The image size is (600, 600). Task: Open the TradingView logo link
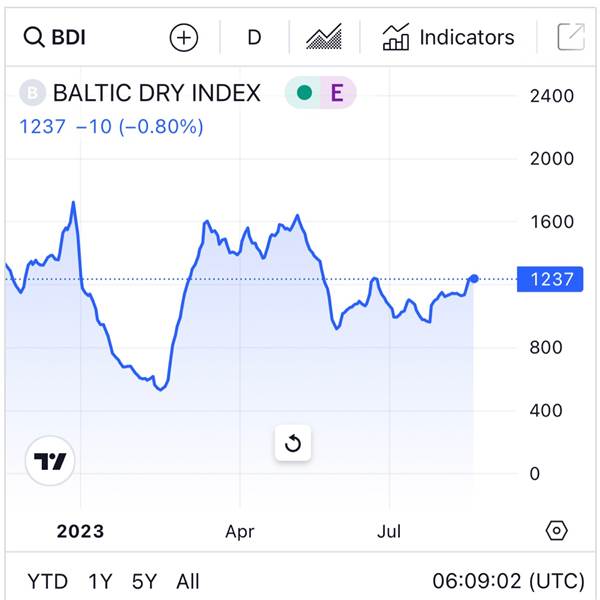(x=50, y=461)
